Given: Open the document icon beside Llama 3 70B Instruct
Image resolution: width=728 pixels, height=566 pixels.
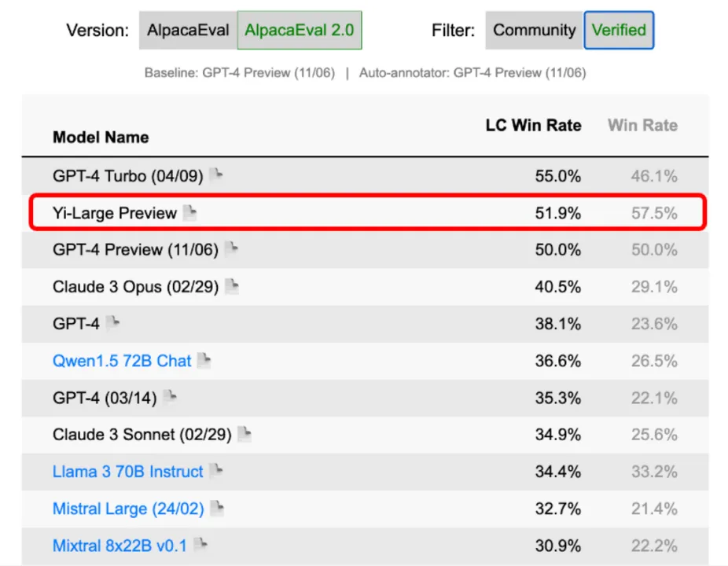Looking at the screenshot, I should pos(216,471).
